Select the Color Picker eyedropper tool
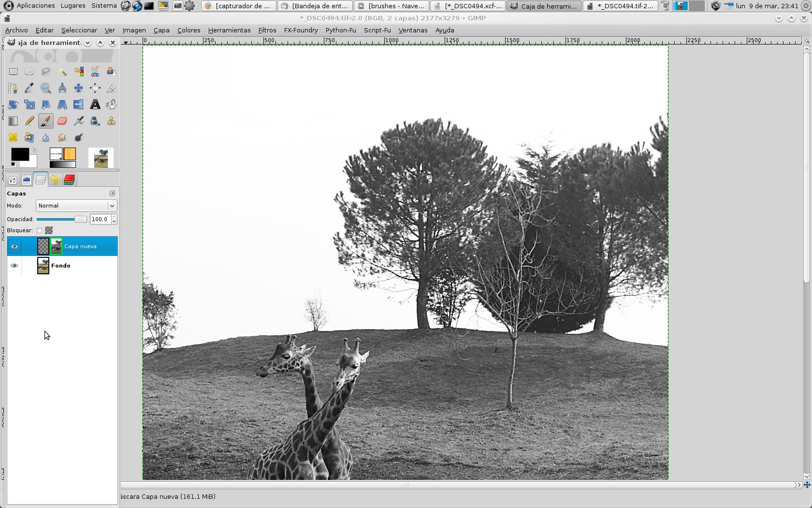The height and width of the screenshot is (508, 812). tap(29, 88)
